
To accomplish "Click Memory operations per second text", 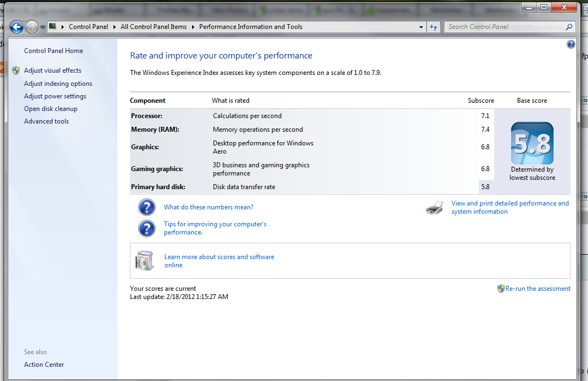I will click(258, 130).
